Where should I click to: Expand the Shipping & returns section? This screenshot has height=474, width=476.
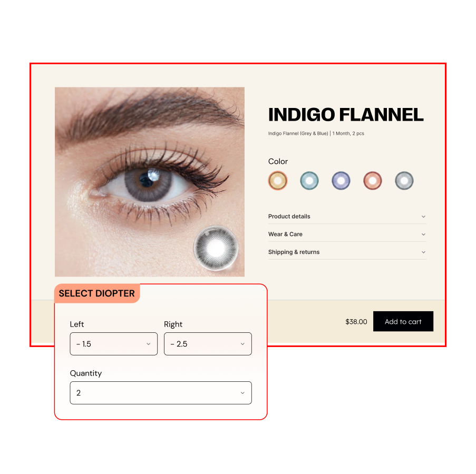pos(347,252)
